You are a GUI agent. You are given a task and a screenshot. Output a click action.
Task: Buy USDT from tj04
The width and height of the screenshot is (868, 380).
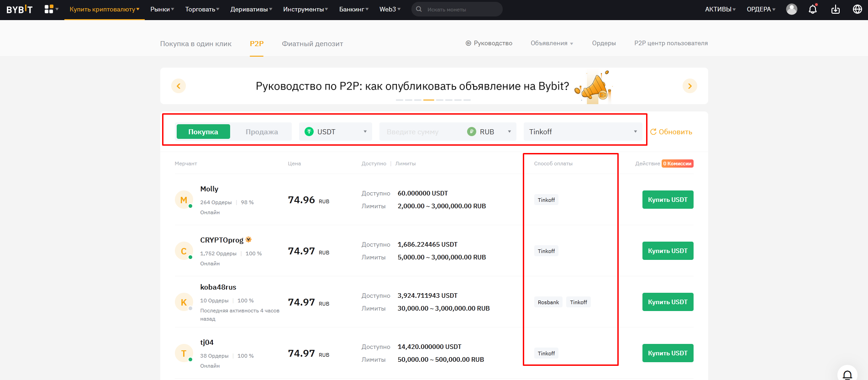click(x=668, y=353)
